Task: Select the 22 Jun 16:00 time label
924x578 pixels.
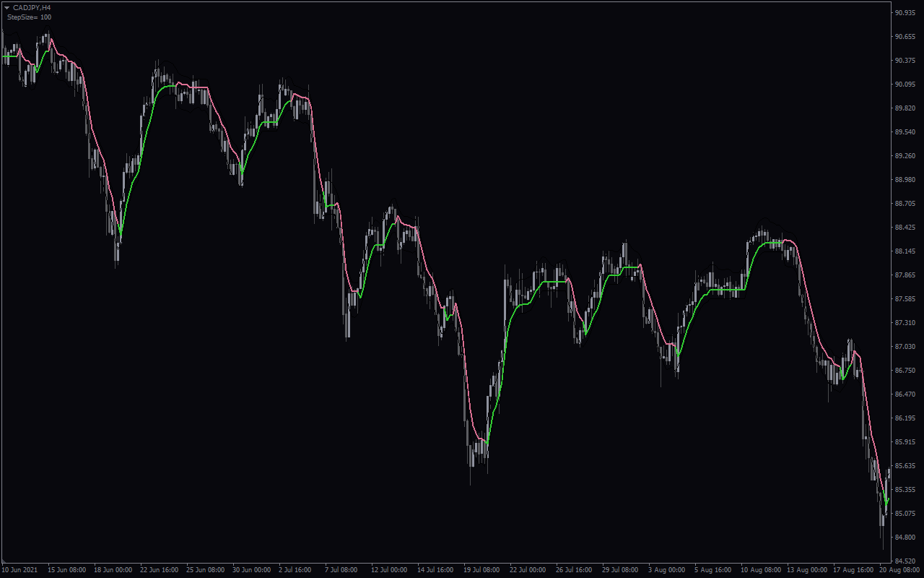Action: pyautogui.click(x=160, y=570)
